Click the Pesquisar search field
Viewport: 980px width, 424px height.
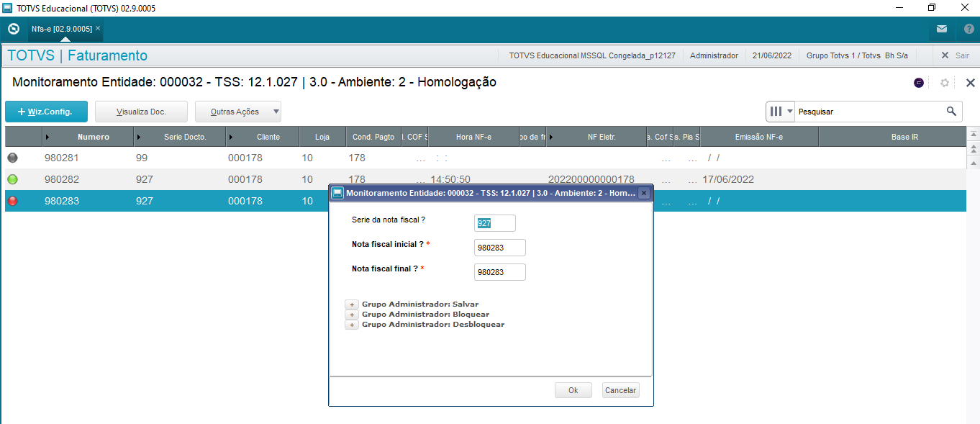click(x=869, y=112)
